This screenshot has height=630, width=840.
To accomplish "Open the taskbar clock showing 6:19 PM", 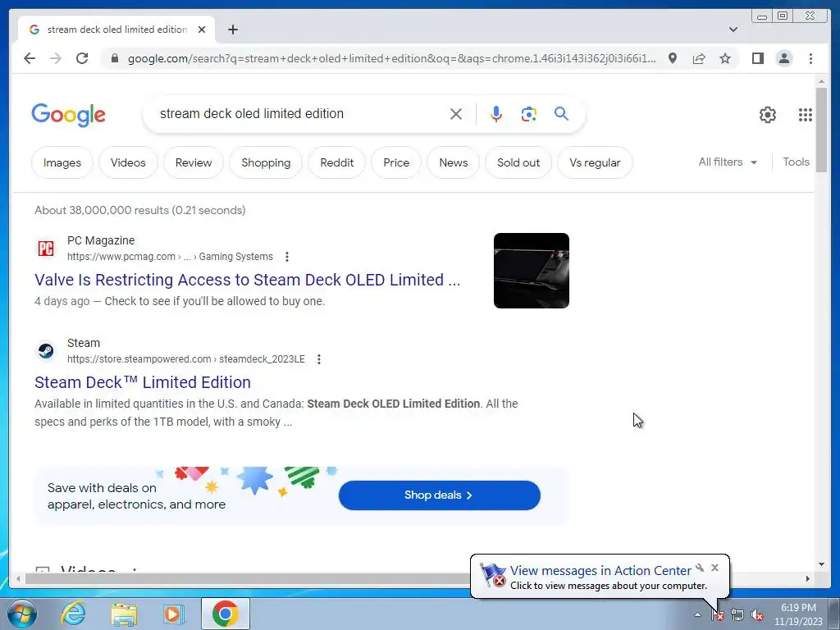I will pyautogui.click(x=797, y=614).
